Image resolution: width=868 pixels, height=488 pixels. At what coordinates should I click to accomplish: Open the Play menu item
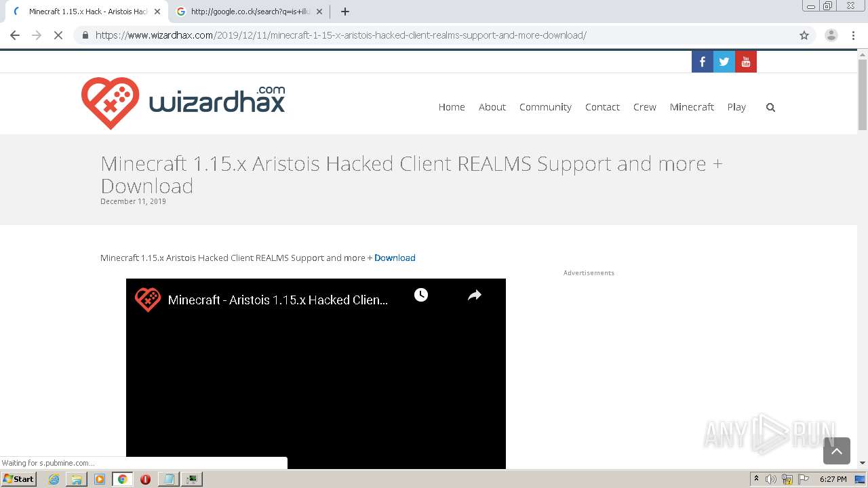[x=736, y=107]
